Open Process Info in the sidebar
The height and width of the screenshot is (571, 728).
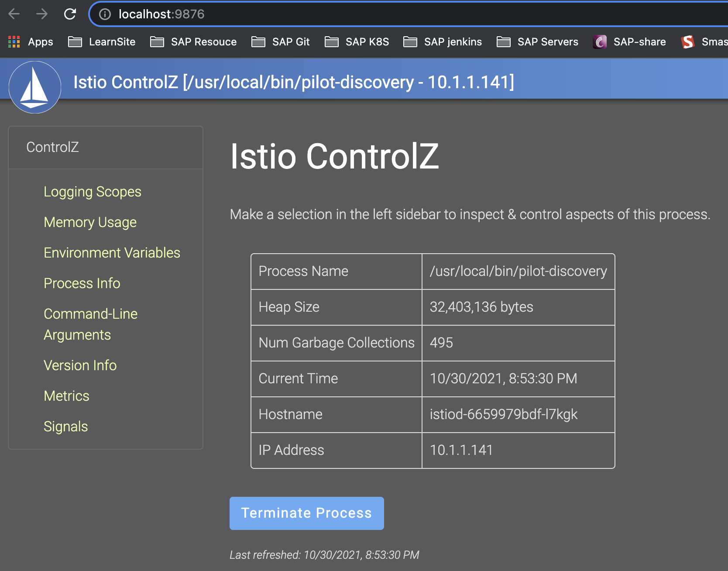click(x=82, y=283)
